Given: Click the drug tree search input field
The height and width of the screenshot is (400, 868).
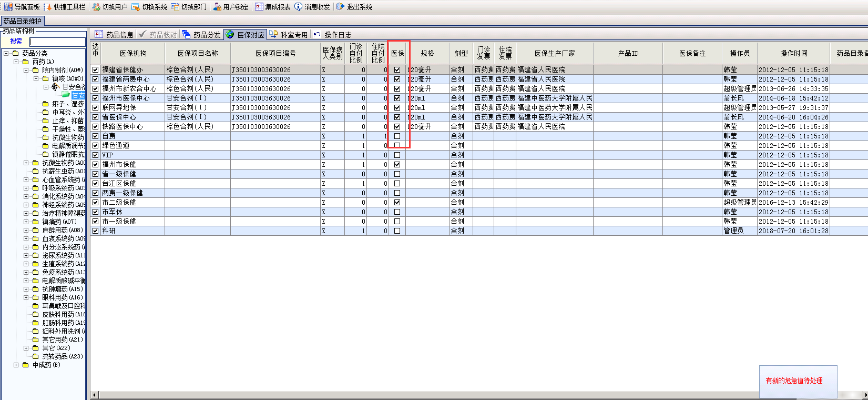Looking at the screenshot, I should pyautogui.click(x=57, y=42).
